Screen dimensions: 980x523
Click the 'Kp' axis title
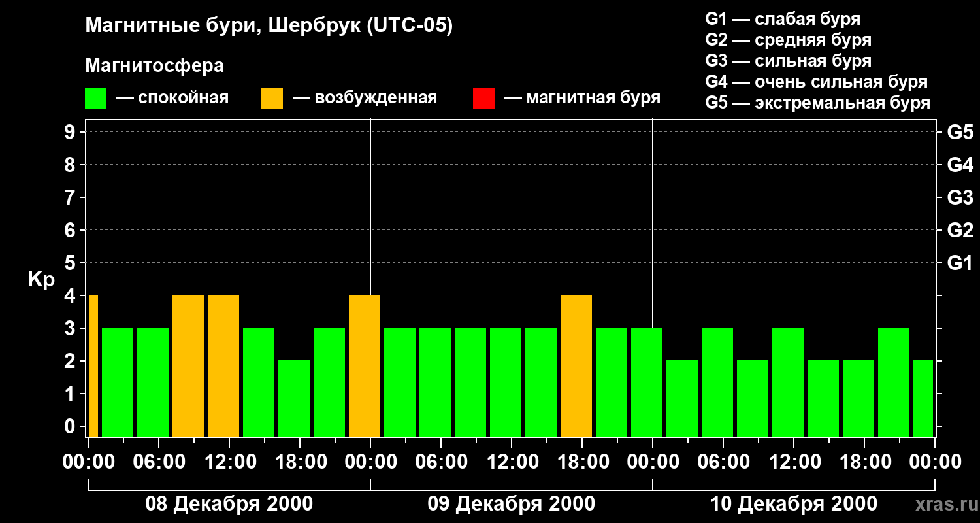[x=41, y=280]
